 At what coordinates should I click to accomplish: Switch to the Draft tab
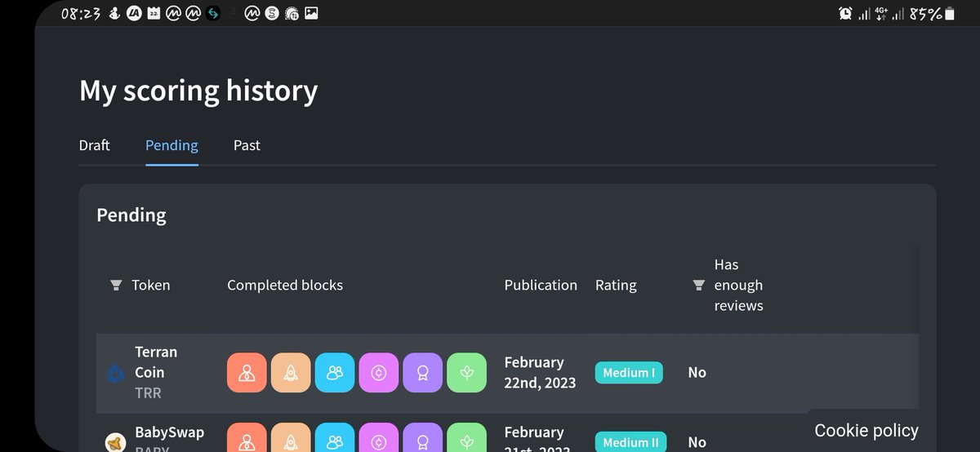click(94, 145)
